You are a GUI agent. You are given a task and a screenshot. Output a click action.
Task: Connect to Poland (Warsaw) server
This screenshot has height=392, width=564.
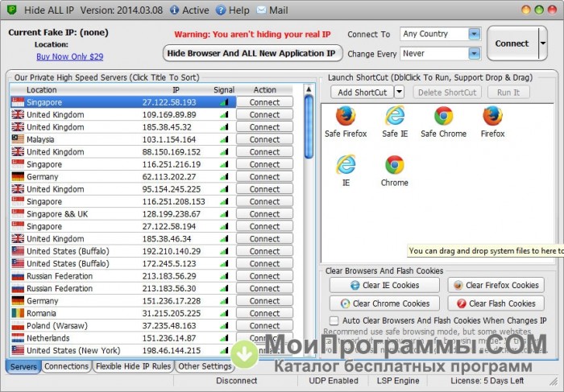click(x=264, y=326)
